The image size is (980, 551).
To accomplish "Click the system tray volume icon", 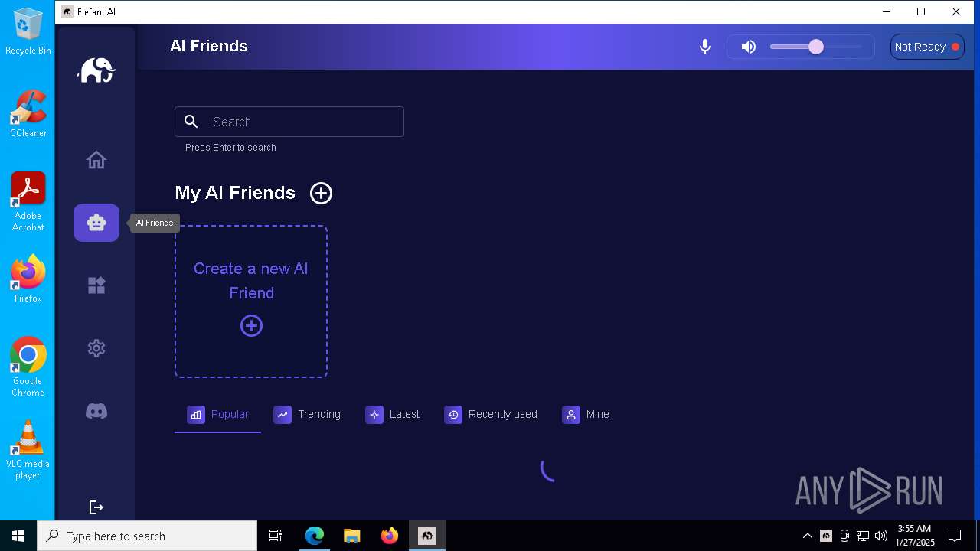I will click(881, 536).
